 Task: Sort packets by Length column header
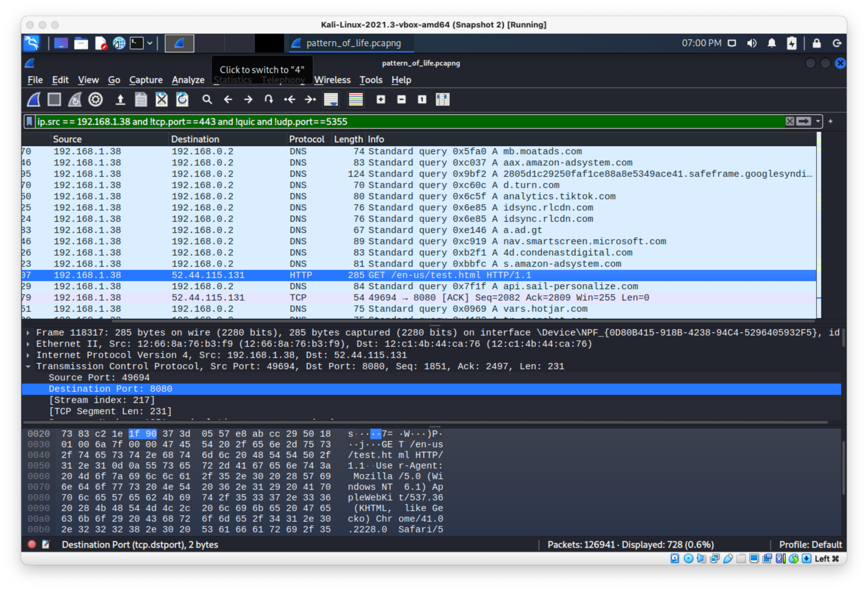348,139
